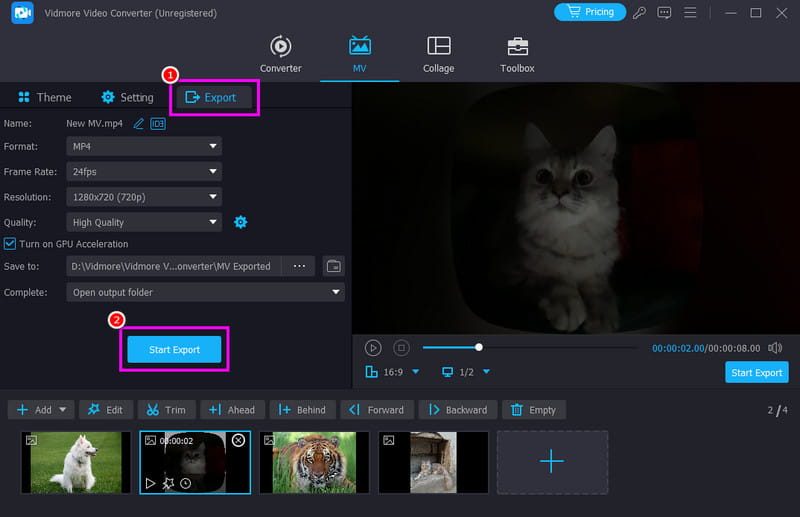Open the feedback message icon
The width and height of the screenshot is (800, 517).
[x=664, y=13]
